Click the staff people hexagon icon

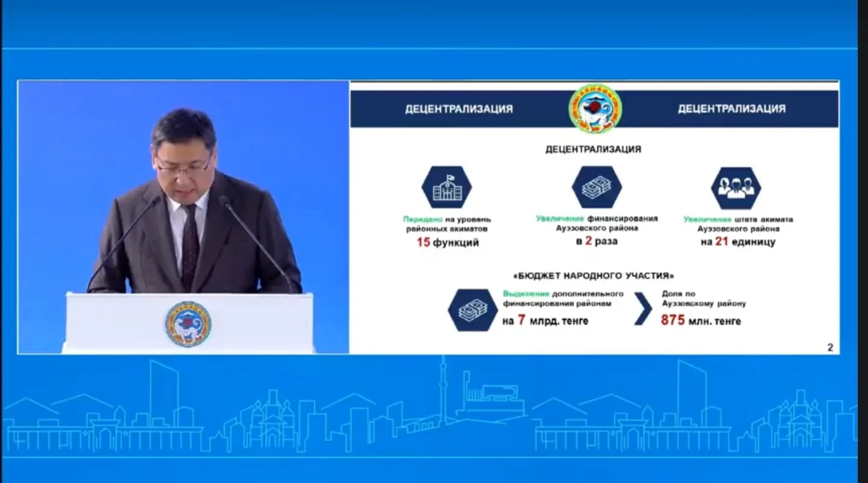(735, 189)
